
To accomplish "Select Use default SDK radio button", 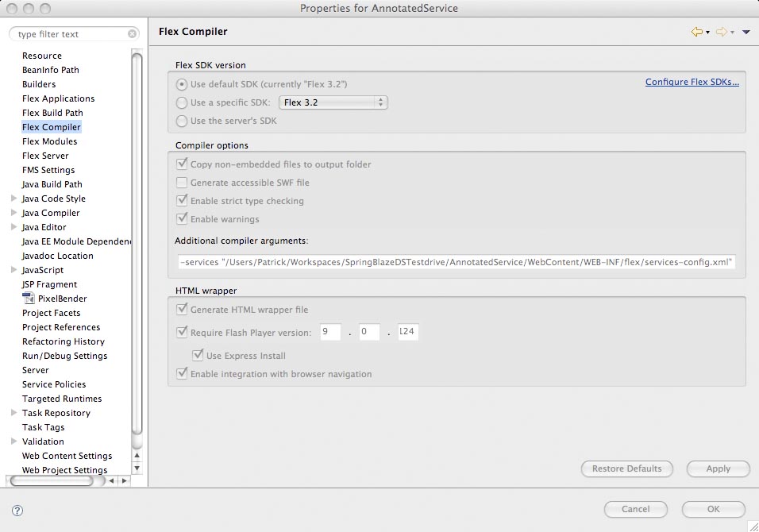I will 182,84.
